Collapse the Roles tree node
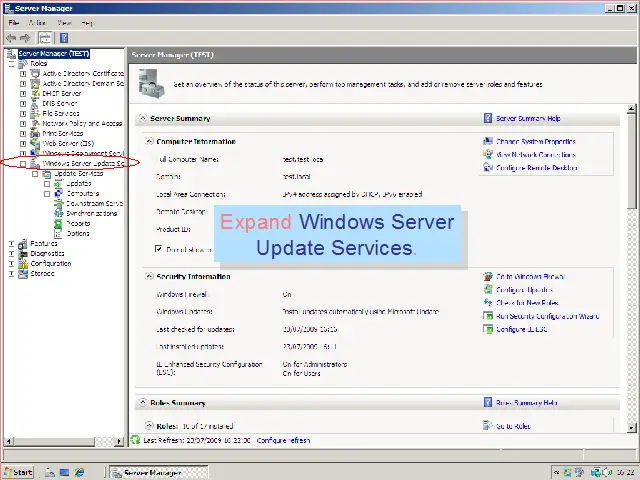 (x=11, y=64)
